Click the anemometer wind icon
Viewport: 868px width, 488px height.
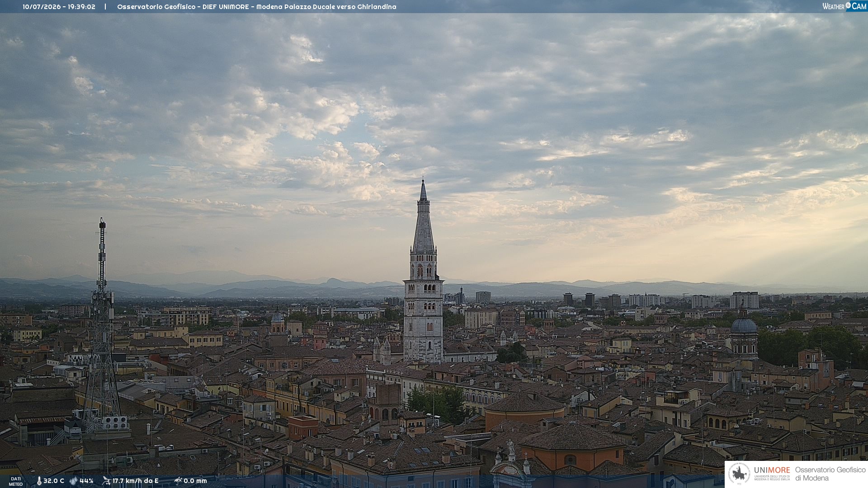(106, 481)
